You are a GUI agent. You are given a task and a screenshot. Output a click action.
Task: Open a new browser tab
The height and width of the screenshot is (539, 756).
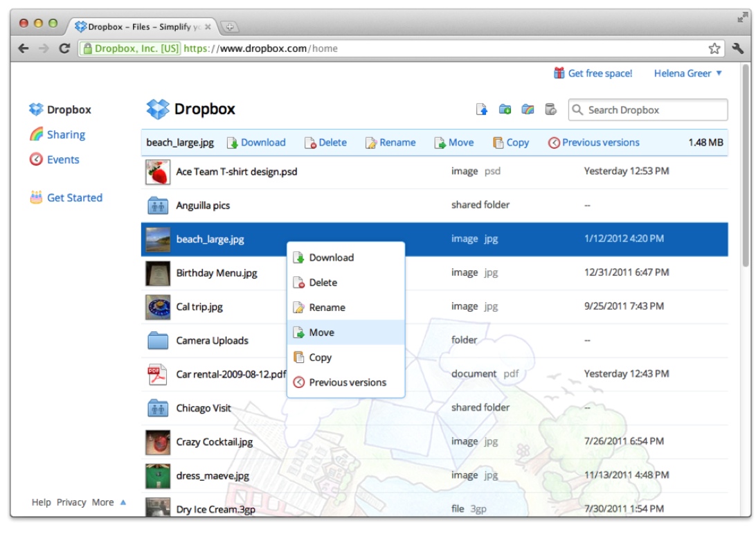(x=230, y=27)
